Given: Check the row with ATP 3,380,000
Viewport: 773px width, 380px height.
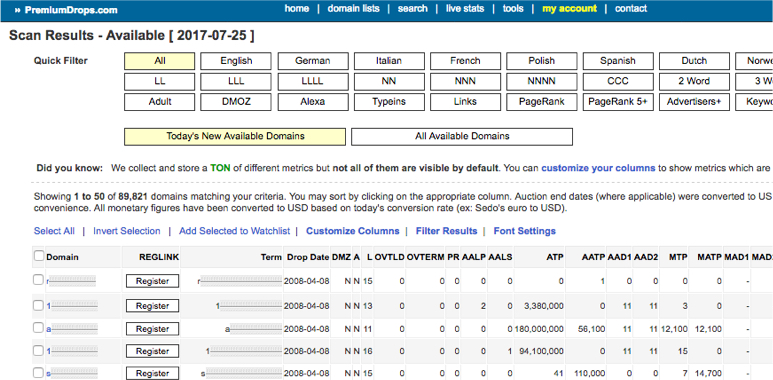Looking at the screenshot, I should click(x=38, y=306).
